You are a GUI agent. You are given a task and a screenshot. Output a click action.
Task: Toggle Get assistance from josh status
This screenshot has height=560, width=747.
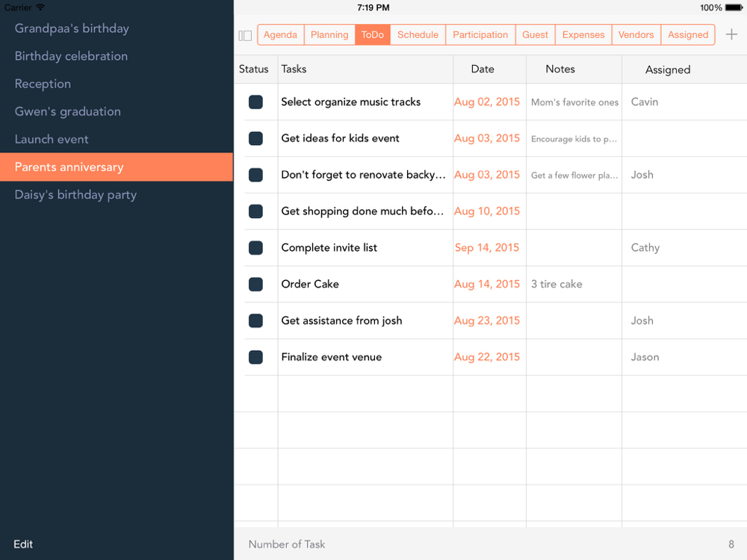(x=255, y=320)
